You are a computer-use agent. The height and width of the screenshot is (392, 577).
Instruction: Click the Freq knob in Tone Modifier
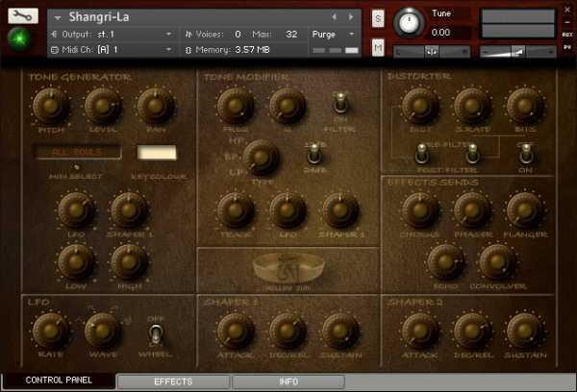(x=236, y=106)
